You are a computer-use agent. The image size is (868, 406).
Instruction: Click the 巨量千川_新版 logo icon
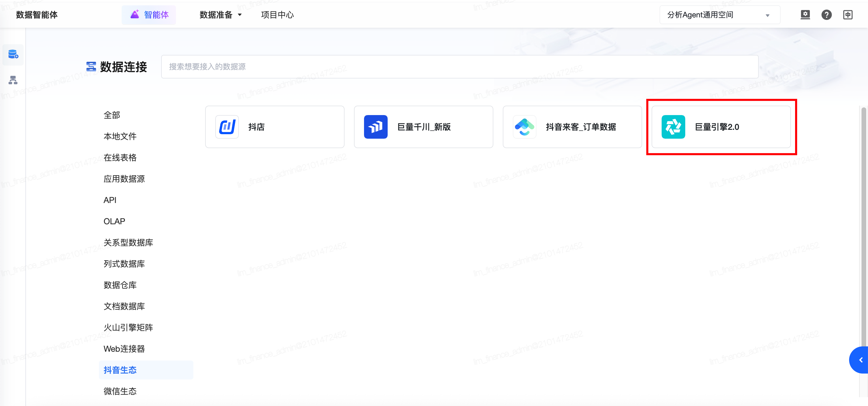pos(376,127)
